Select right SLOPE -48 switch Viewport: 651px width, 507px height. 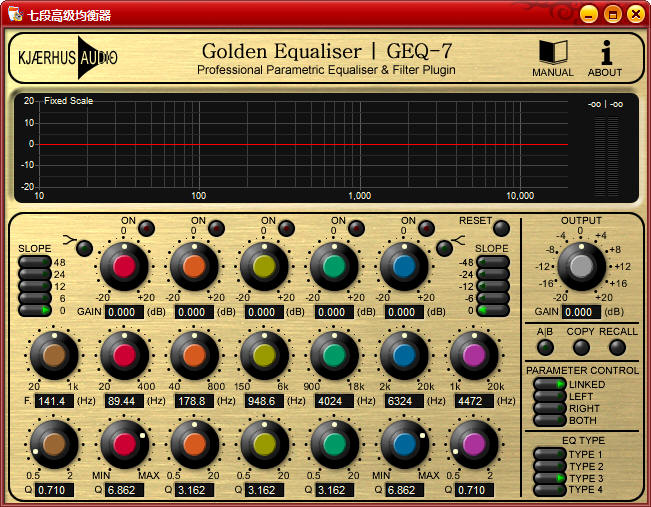tap(493, 262)
